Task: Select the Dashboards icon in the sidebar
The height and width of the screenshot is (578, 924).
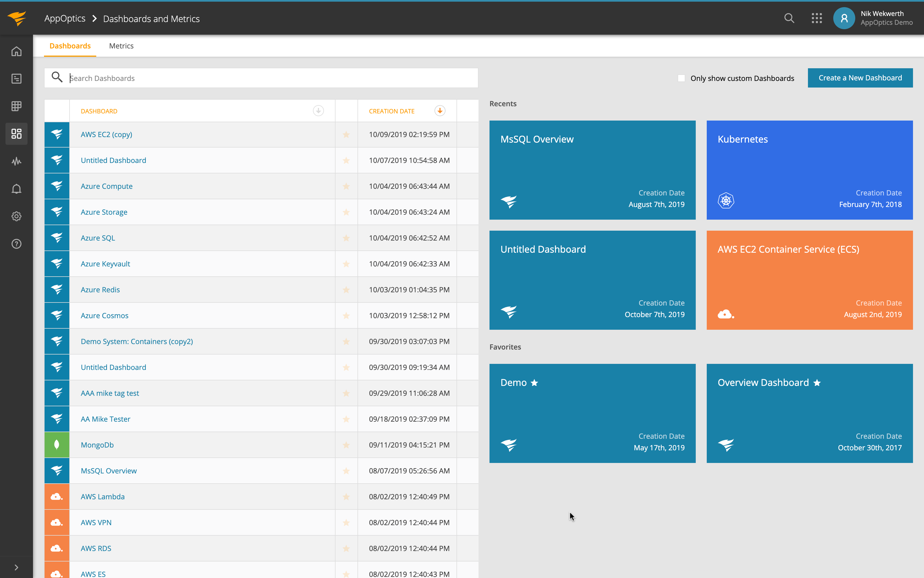Action: (x=16, y=134)
